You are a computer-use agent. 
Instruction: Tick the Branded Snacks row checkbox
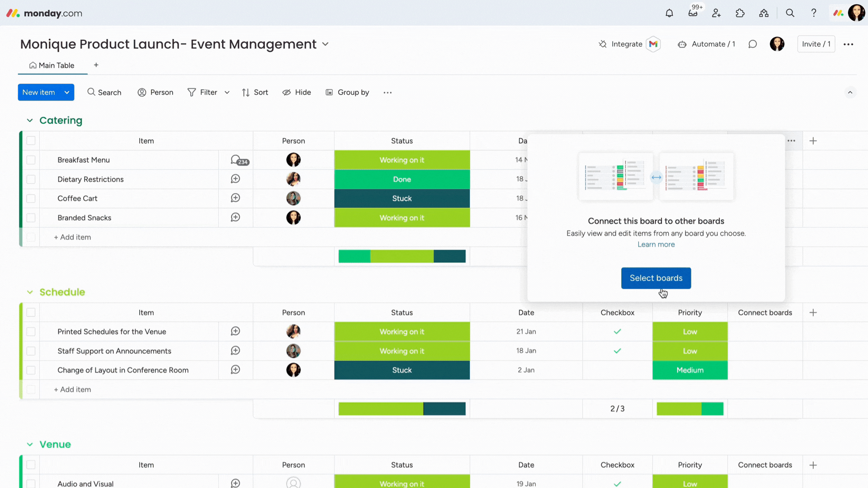pyautogui.click(x=31, y=218)
